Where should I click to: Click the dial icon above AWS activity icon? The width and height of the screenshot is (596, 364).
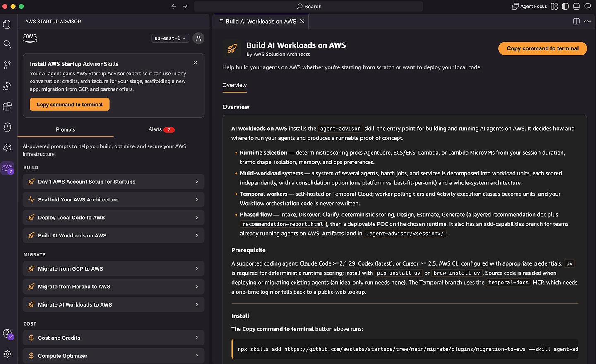coord(7,148)
